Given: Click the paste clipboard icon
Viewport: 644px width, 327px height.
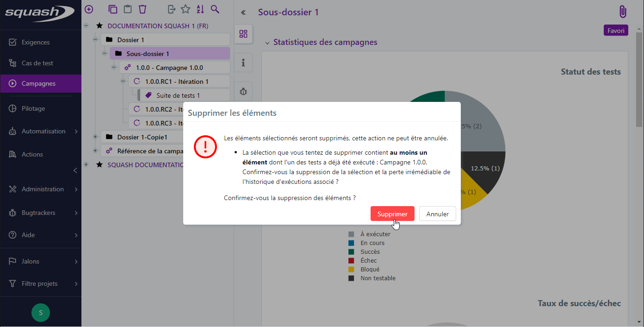Looking at the screenshot, I should click(x=127, y=9).
